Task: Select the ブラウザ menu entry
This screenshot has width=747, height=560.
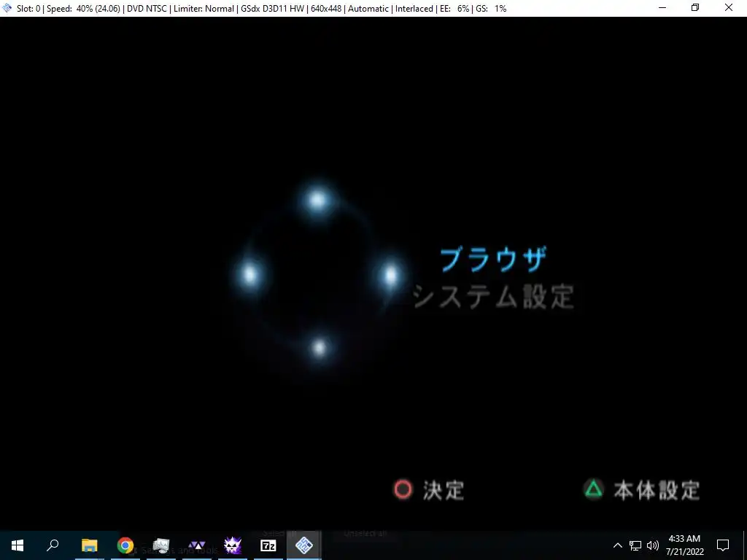Action: tap(492, 260)
